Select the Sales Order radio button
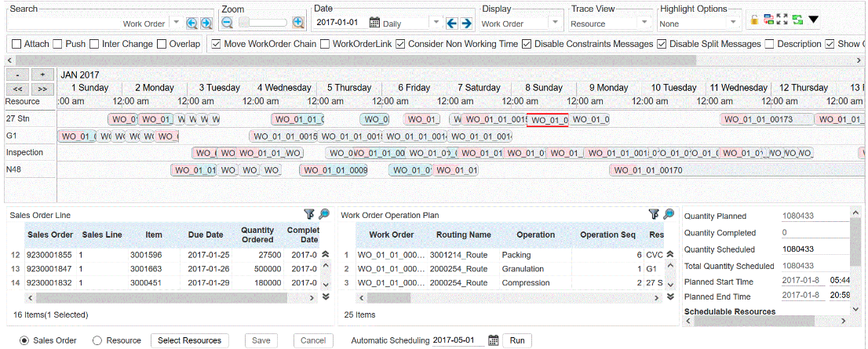Screen dimensions: 868x349 [24, 340]
